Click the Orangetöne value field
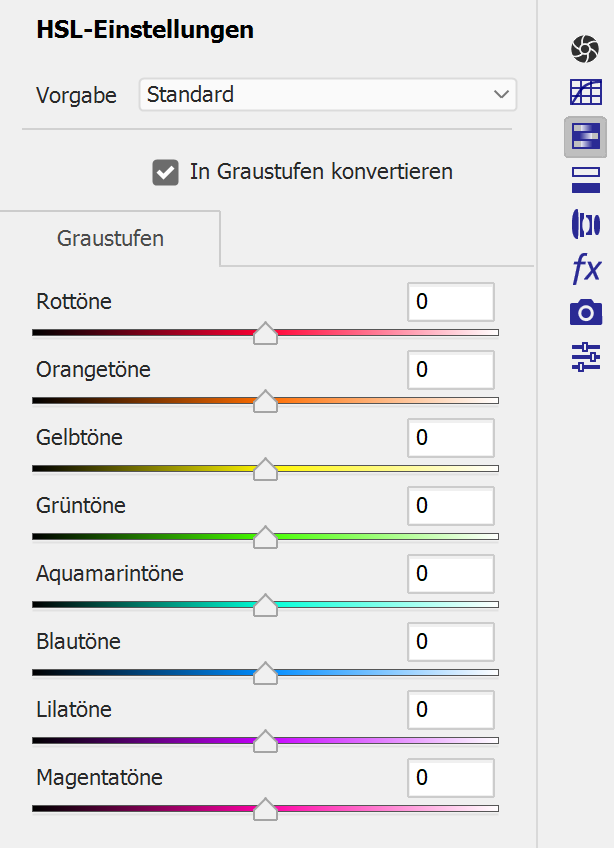The height and width of the screenshot is (848, 614). (450, 370)
